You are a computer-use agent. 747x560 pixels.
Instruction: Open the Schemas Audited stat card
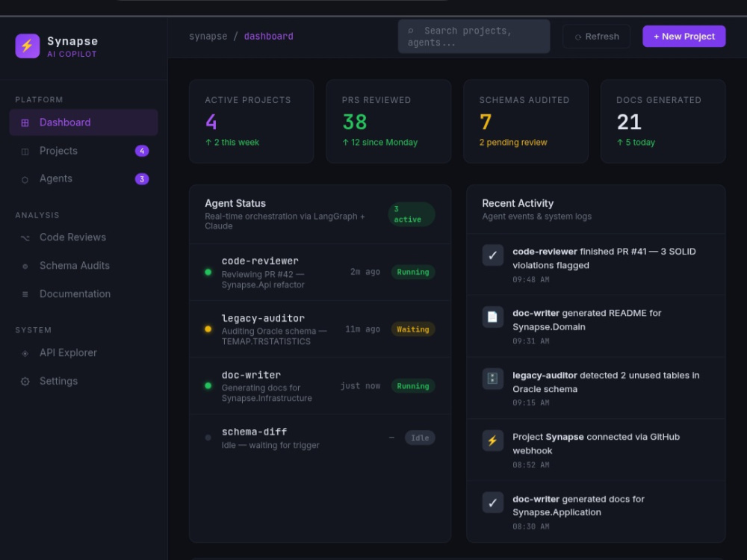click(x=526, y=122)
